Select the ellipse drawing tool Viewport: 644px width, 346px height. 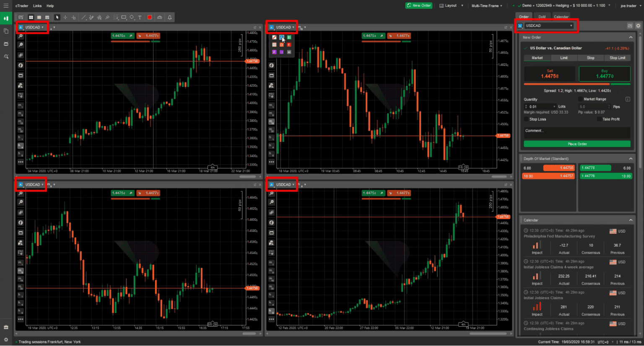coord(132,17)
